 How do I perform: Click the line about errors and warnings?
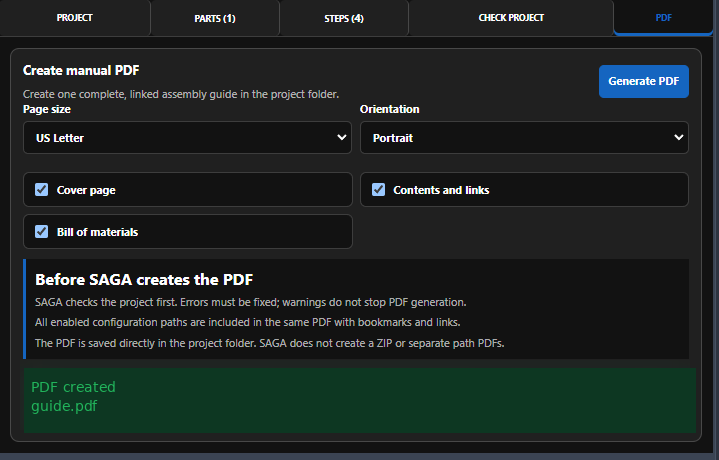250,302
